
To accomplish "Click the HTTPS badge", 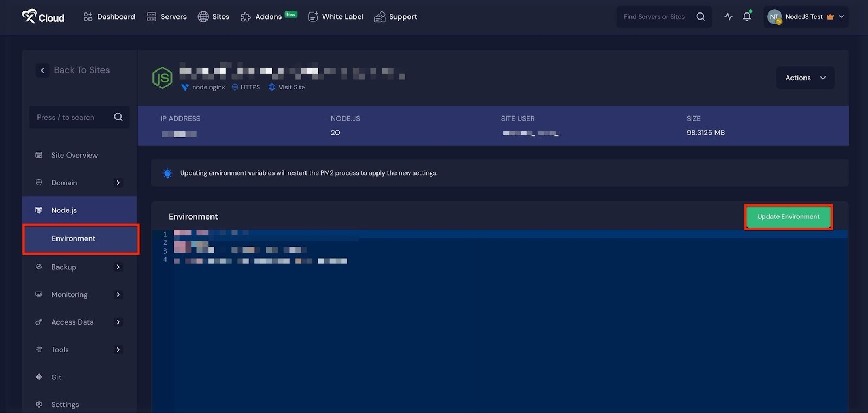I will (x=246, y=87).
